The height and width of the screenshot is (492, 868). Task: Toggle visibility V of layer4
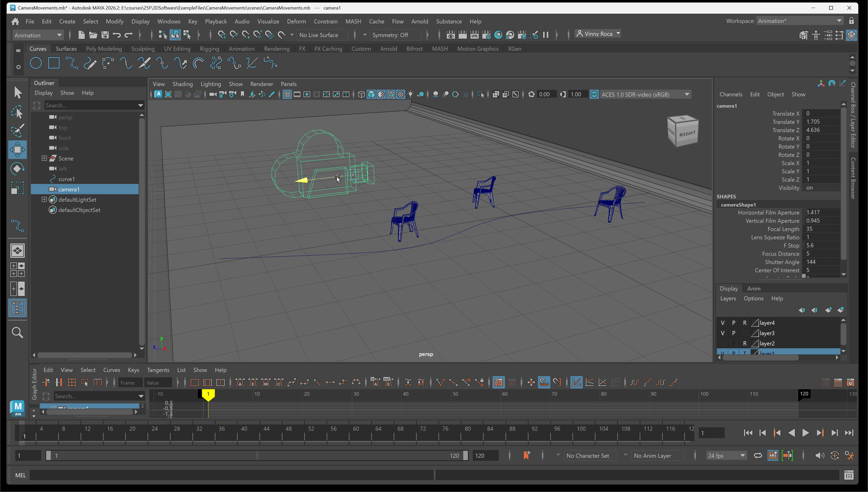722,323
